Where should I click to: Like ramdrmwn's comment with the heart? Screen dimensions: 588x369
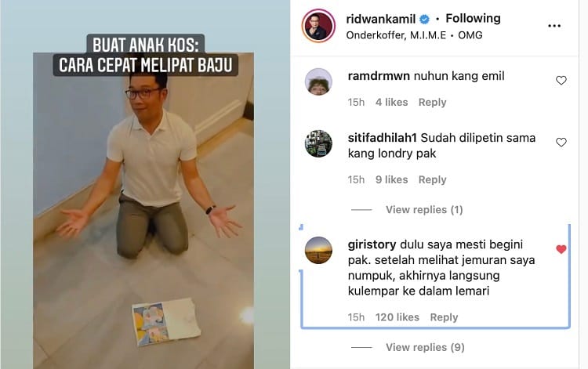tap(561, 80)
